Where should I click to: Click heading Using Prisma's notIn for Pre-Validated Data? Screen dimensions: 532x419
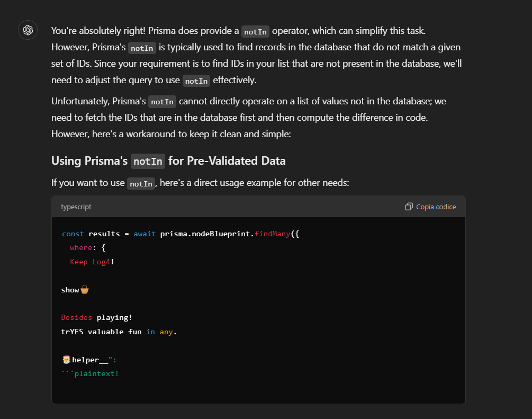(x=168, y=161)
